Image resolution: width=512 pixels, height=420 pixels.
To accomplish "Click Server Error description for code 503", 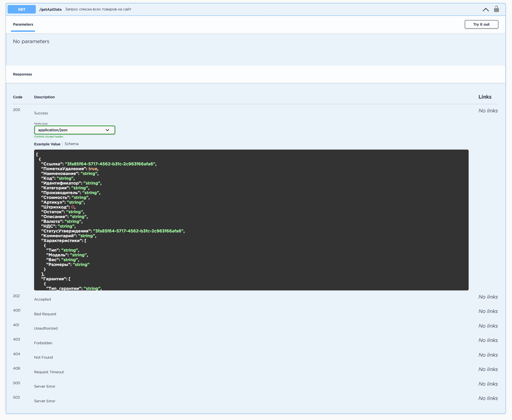I will (x=44, y=401).
